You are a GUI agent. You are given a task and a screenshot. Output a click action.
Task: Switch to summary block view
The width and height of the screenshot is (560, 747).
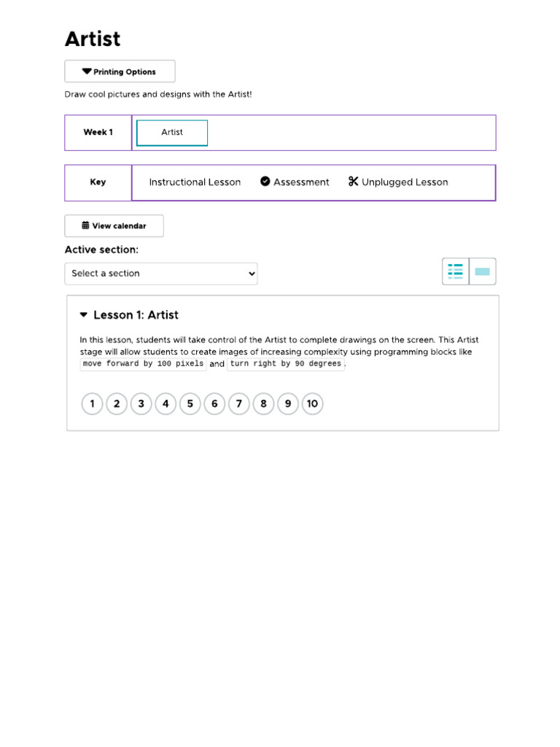(x=483, y=271)
